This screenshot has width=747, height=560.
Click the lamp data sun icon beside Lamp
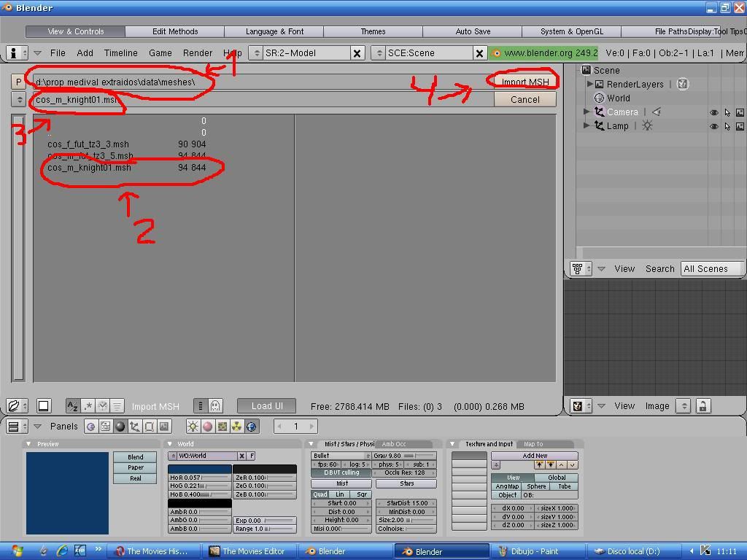coord(647,125)
